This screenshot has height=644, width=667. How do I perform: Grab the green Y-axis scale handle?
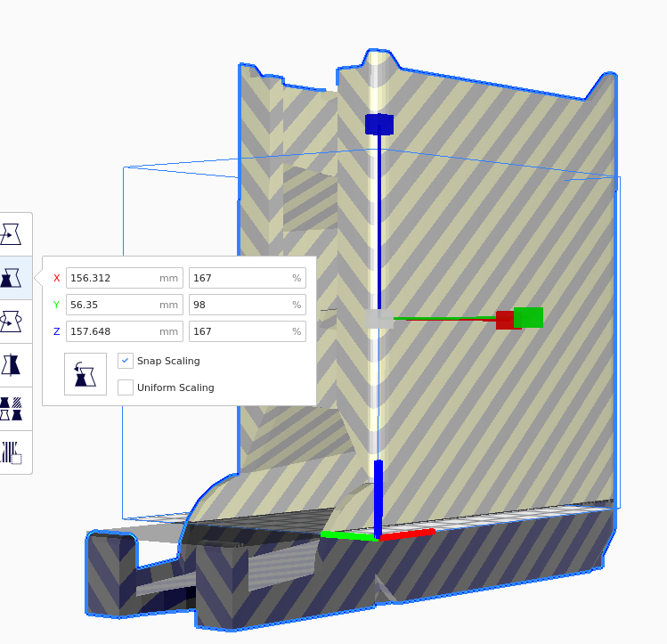[x=529, y=317]
